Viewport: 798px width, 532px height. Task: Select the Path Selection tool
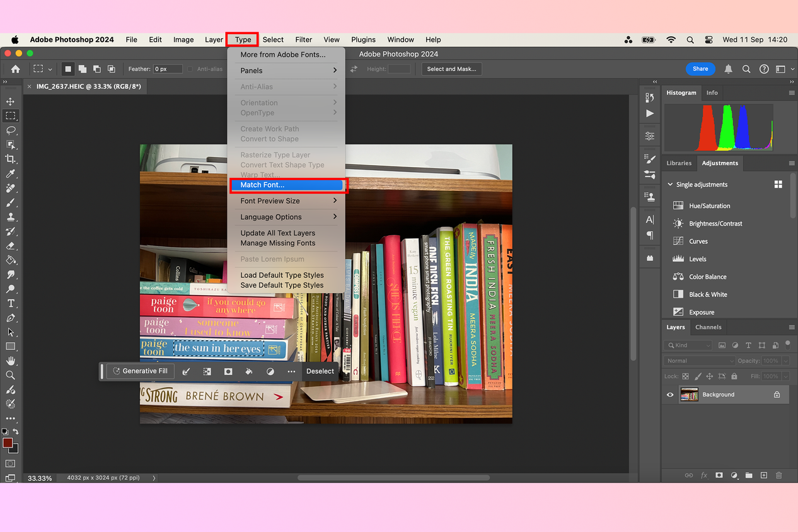coord(10,332)
